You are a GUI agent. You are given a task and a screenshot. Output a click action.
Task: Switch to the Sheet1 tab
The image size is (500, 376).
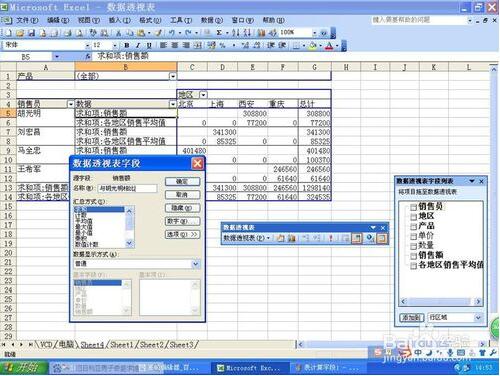122,344
